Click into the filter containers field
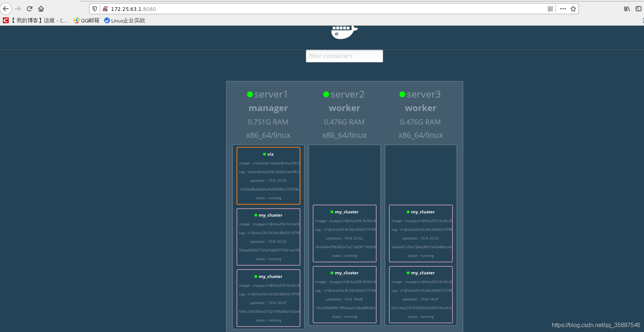 click(x=344, y=56)
